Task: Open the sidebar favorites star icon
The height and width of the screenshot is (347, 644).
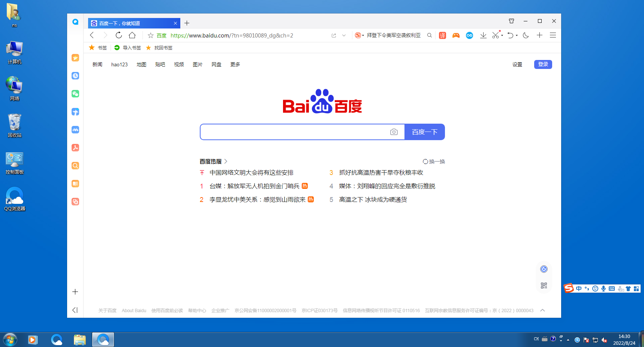Action: (x=75, y=58)
